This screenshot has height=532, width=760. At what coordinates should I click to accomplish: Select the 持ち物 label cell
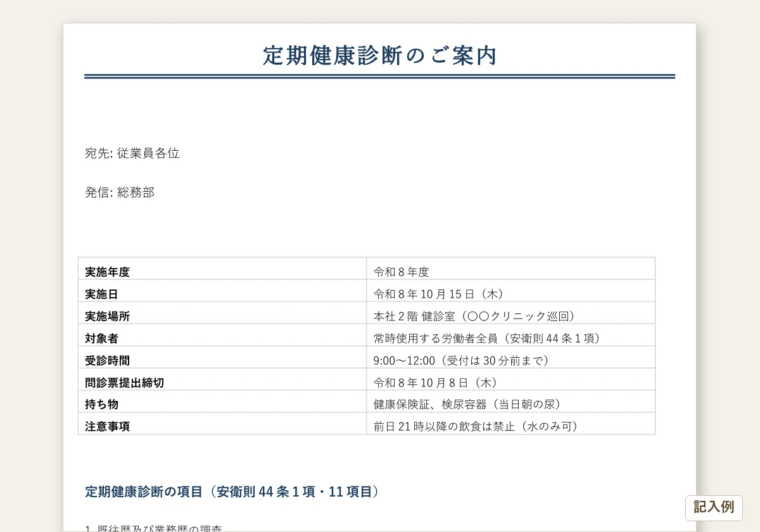[222, 402]
